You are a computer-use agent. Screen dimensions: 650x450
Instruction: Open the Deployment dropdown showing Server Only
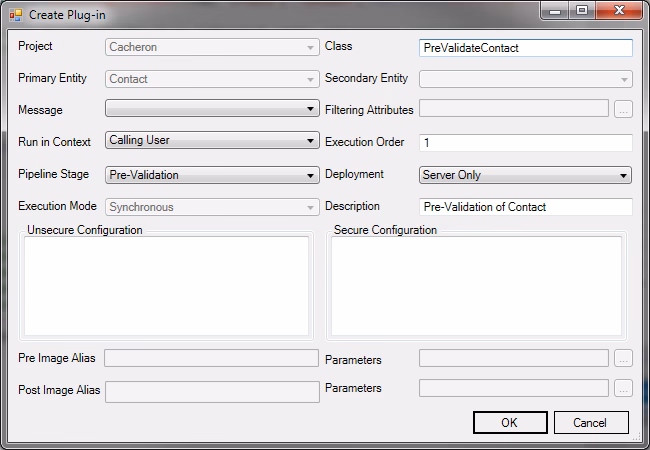pyautogui.click(x=526, y=175)
